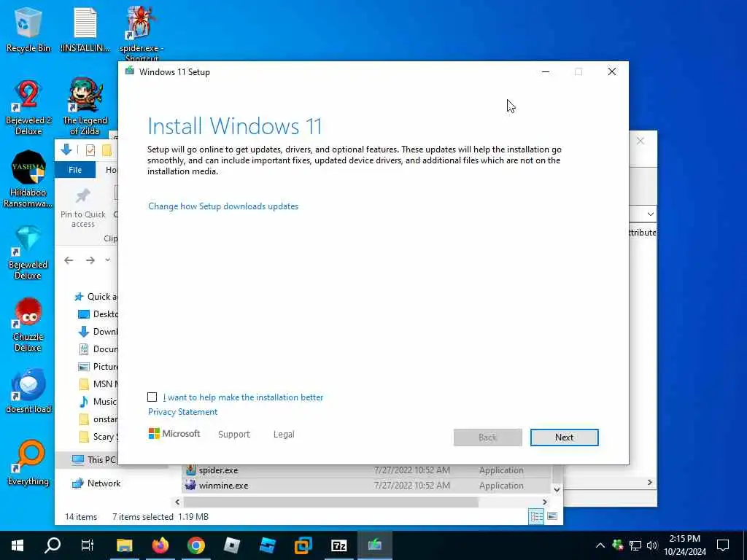Image resolution: width=747 pixels, height=560 pixels.
Task: Click the Next button in Setup
Action: click(564, 437)
